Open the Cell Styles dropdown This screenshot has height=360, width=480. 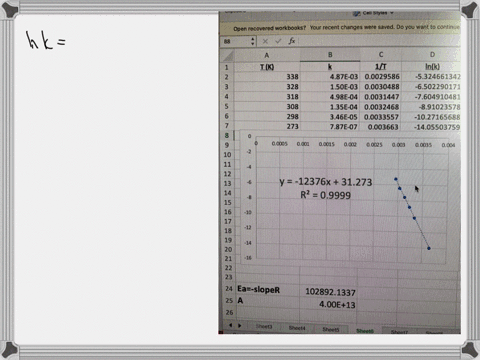point(374,13)
